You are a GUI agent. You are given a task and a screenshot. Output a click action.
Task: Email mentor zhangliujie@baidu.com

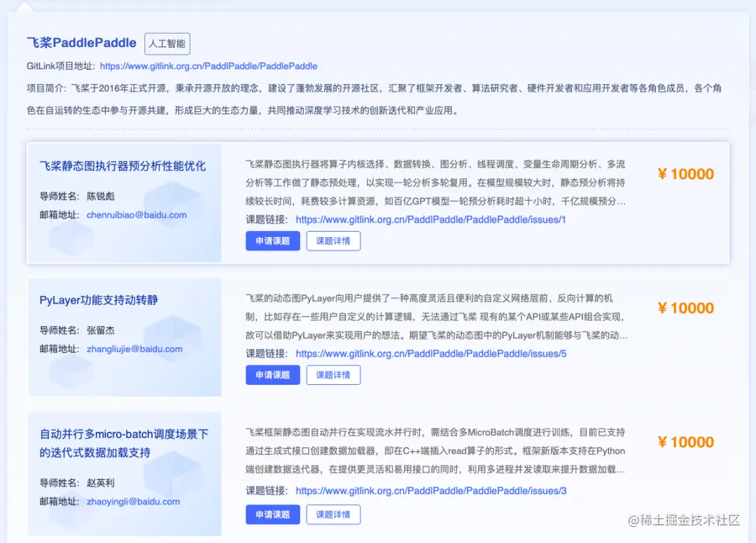coord(134,349)
